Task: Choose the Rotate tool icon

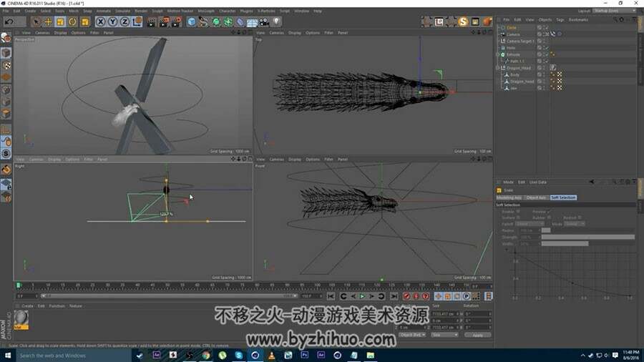Action: point(73,21)
